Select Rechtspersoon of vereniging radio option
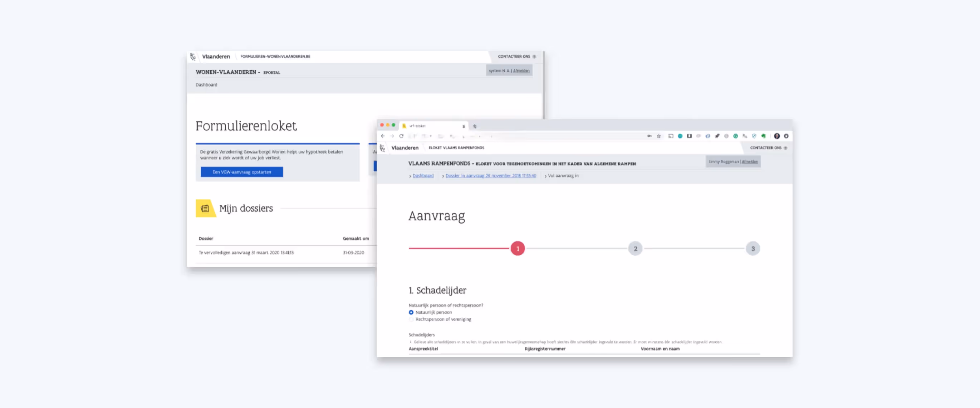The image size is (980, 408). pyautogui.click(x=411, y=319)
